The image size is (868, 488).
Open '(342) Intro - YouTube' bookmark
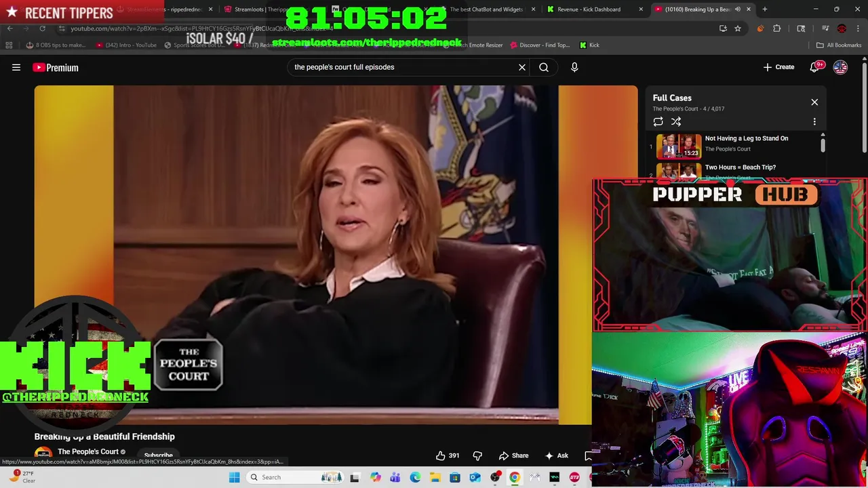click(126, 45)
